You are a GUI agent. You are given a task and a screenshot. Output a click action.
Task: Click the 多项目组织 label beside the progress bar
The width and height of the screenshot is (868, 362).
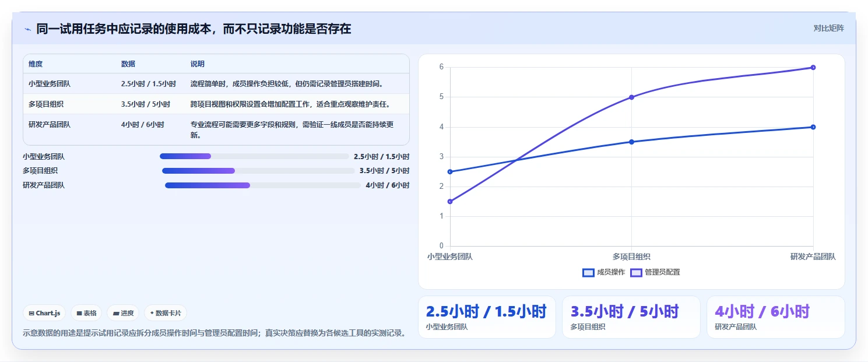point(40,171)
